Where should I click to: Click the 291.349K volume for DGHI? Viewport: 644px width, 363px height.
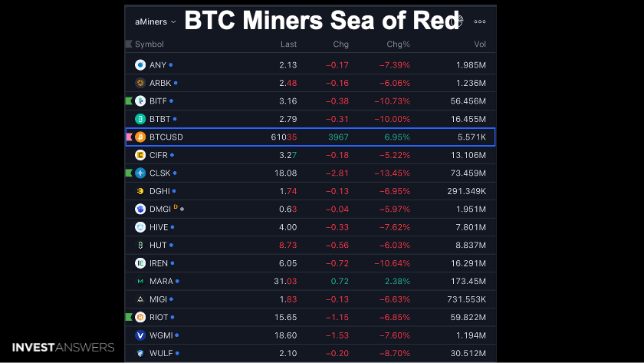[x=467, y=191]
